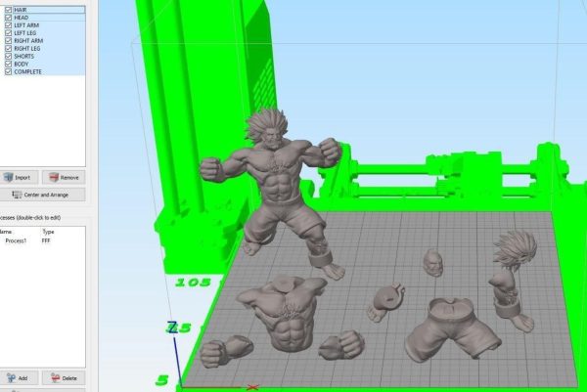Toggle the RIGHT ARM checkbox
Screen dimensions: 587x392
(8, 40)
